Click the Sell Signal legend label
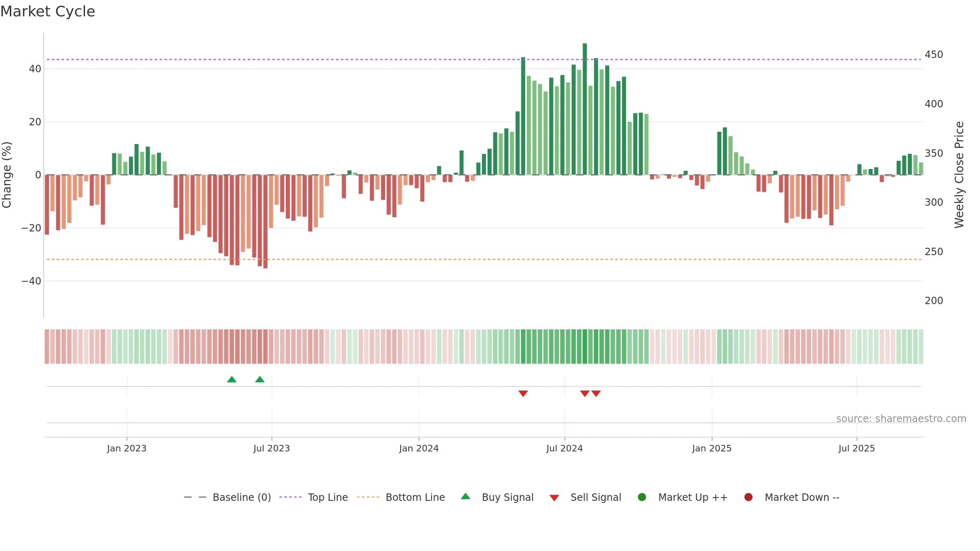 (596, 497)
